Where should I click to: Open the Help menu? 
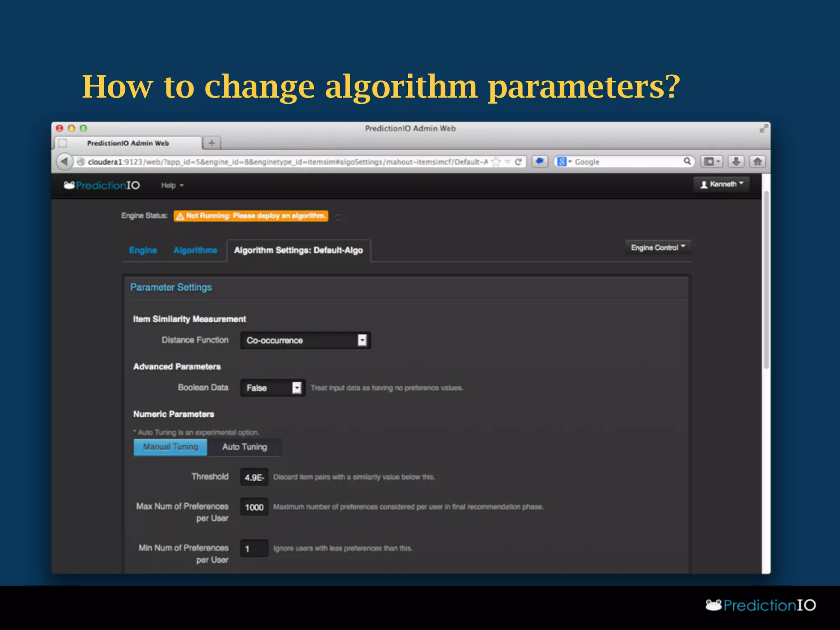[172, 185]
